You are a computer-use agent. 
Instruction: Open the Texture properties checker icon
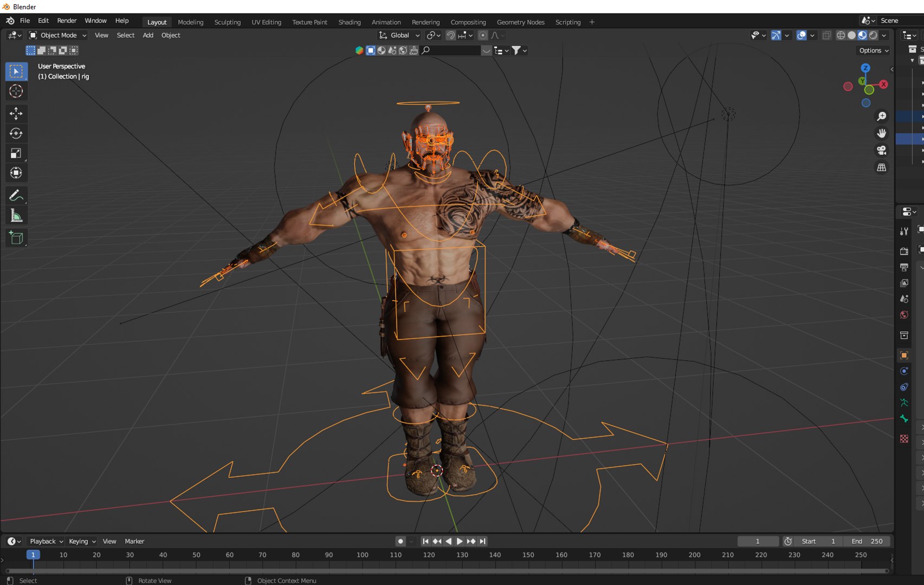[x=904, y=439]
